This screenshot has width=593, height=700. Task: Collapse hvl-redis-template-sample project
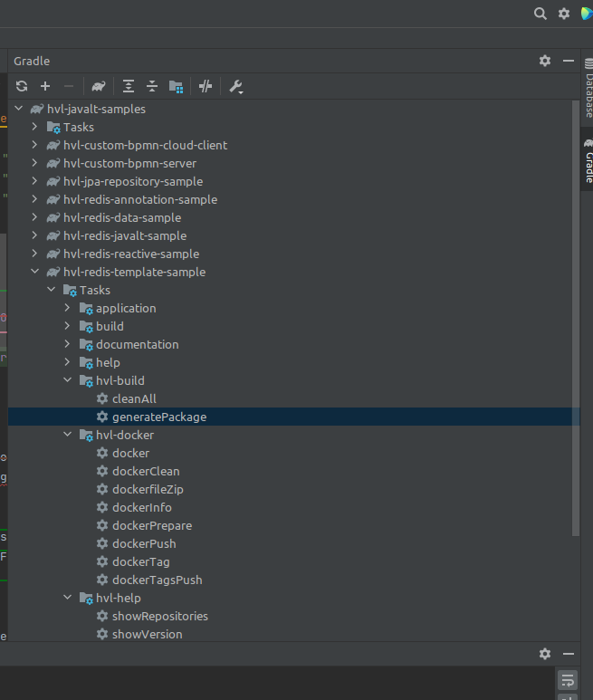pos(34,272)
